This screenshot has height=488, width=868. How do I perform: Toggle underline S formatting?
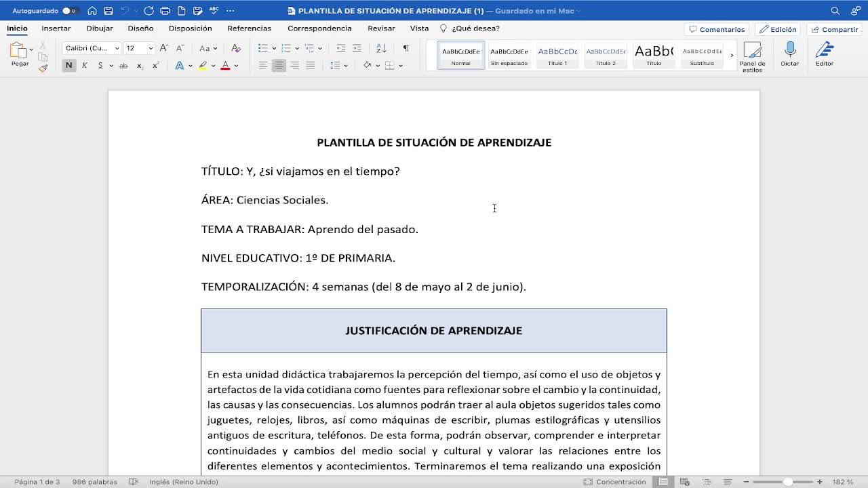100,66
